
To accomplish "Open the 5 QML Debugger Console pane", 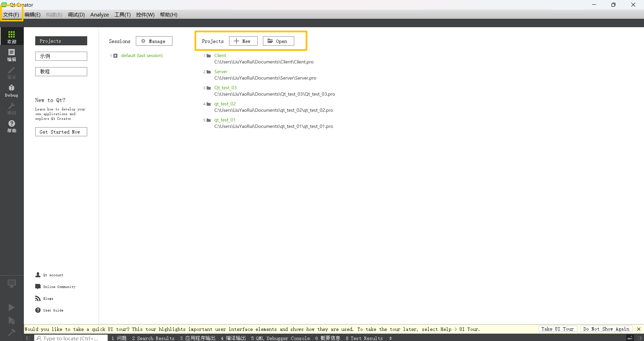I will coord(280,338).
